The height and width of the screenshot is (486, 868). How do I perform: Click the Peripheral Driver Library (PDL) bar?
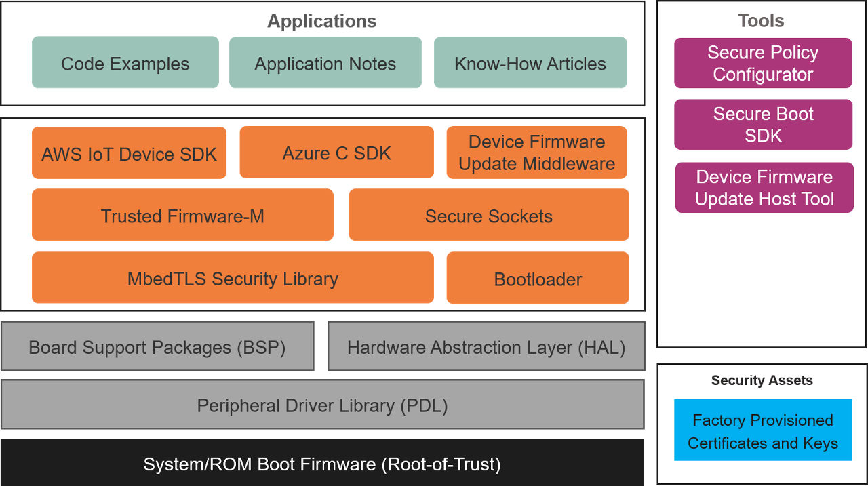[x=322, y=405]
